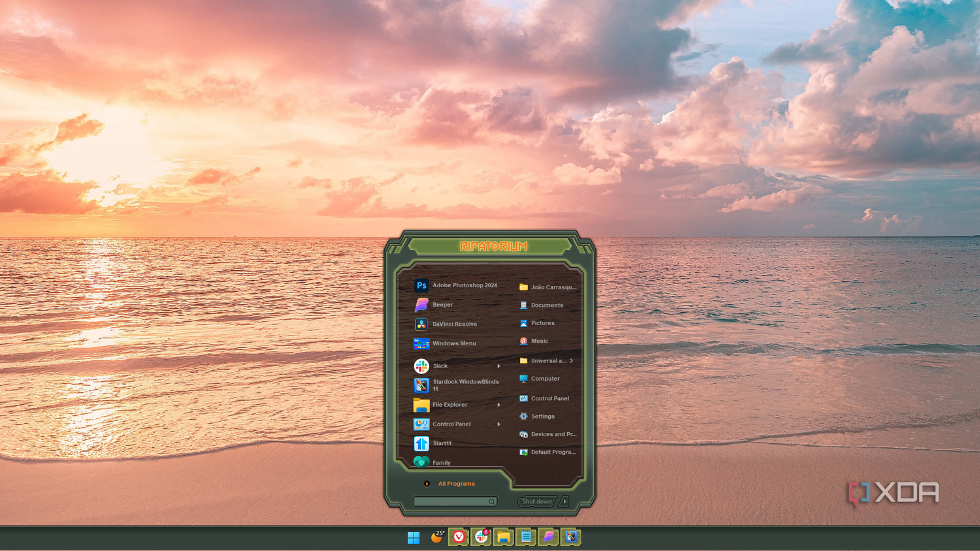Open Devices and Pr... shortcut
The image size is (980, 551).
click(548, 434)
